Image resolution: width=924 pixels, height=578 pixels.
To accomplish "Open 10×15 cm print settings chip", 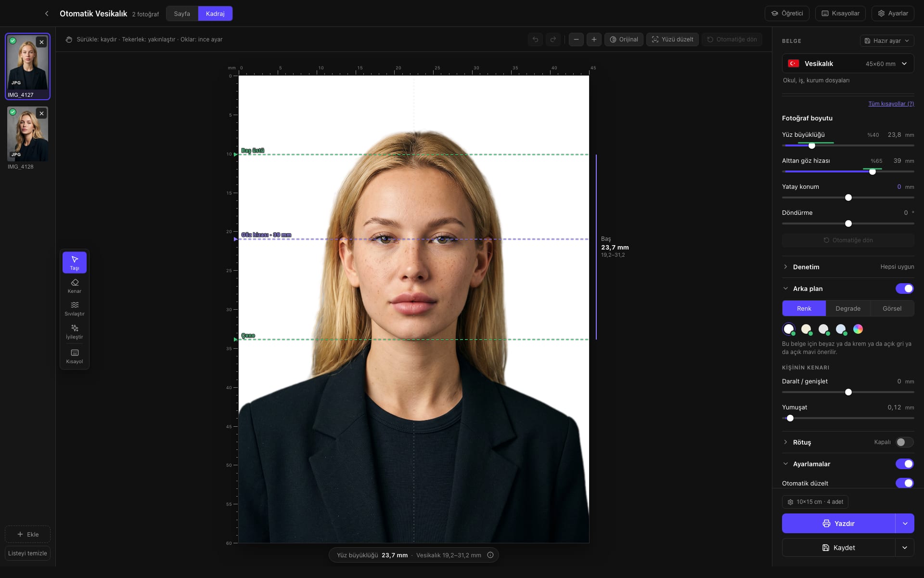I will (x=815, y=502).
